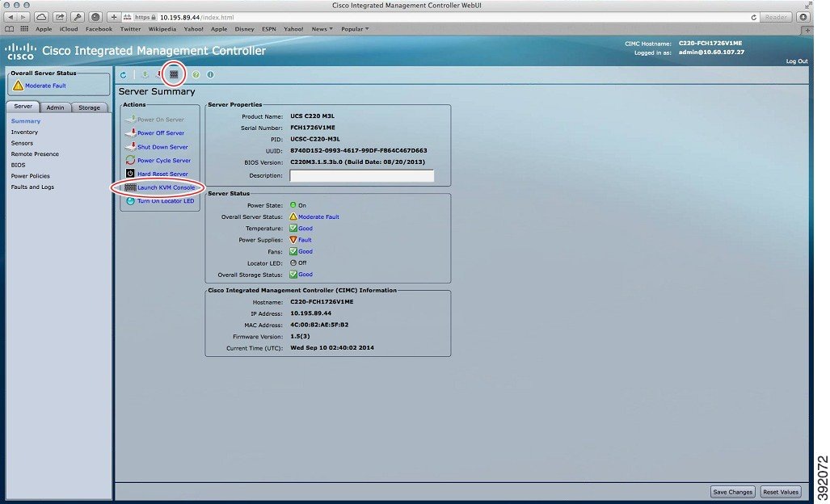Screen dimensions: 830x504
Task: Open Help via the green question mark icon
Action: coord(196,75)
